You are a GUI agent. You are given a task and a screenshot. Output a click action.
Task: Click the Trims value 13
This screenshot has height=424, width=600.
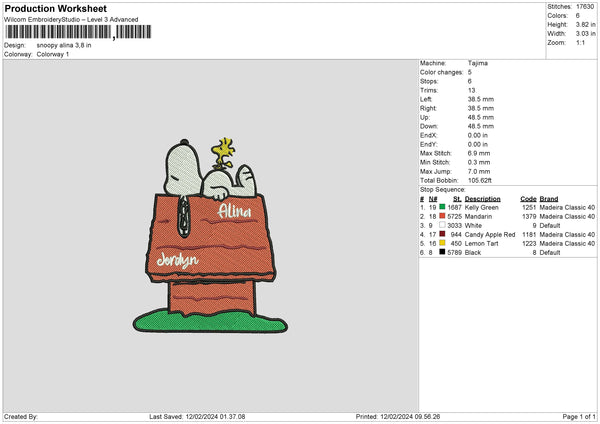coord(471,90)
